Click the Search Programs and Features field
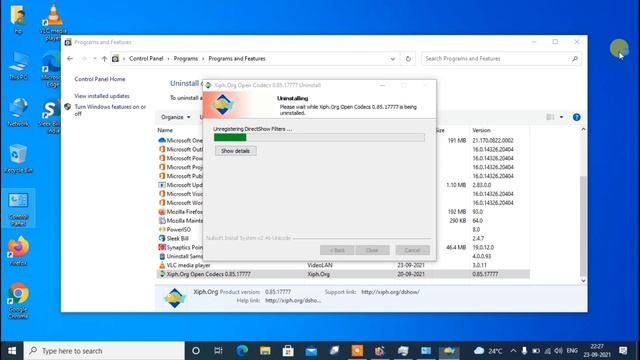 click(x=501, y=59)
